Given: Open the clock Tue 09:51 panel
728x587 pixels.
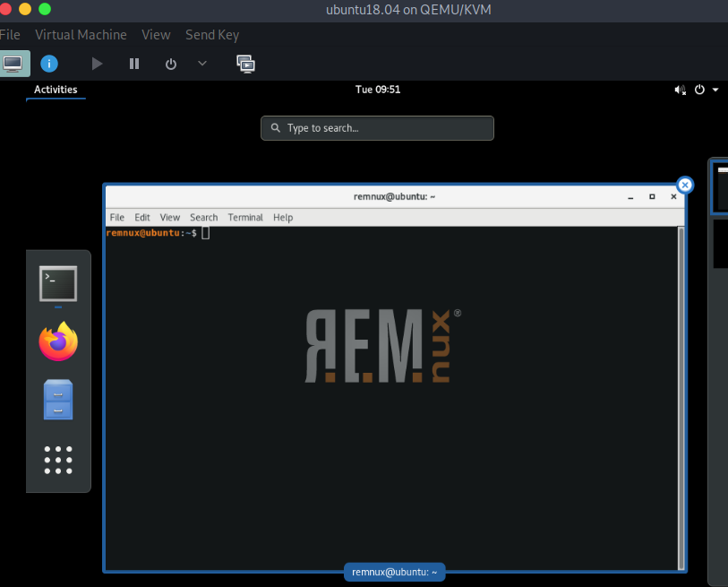Looking at the screenshot, I should (378, 90).
